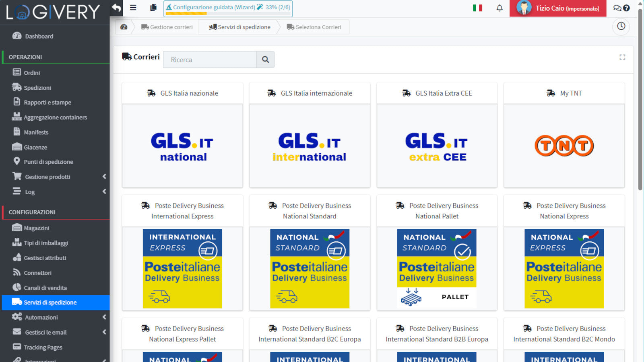Viewport: 644px width, 362px height.
Task: Expand the Gestione prodotti submenu
Action: (104, 177)
